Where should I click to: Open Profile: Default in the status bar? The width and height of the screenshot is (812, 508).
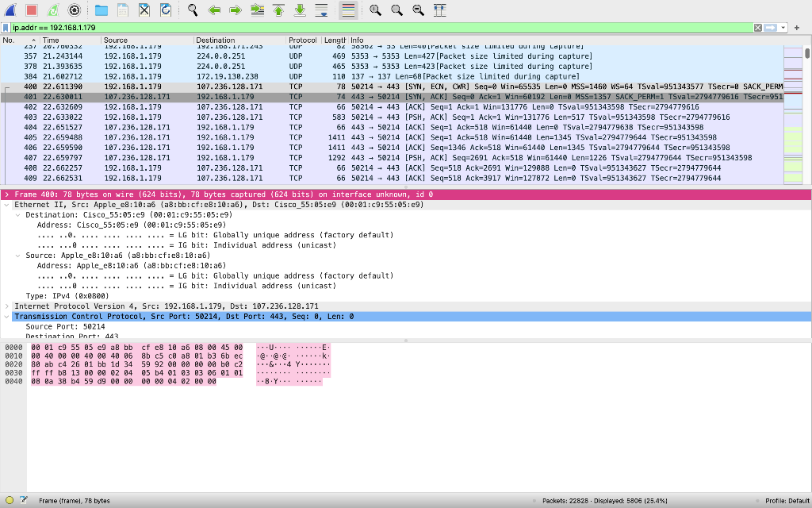788,501
